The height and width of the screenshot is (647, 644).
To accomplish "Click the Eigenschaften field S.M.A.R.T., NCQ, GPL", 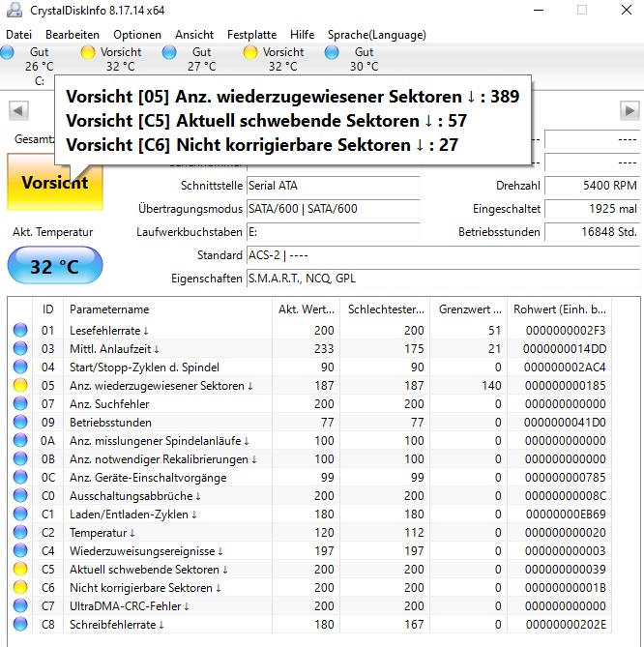I will (x=444, y=279).
